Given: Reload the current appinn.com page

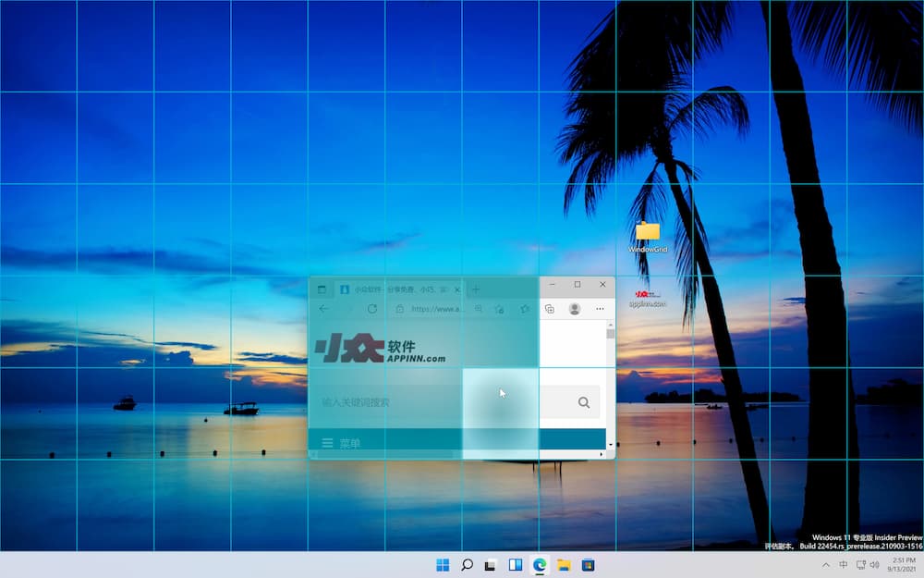Looking at the screenshot, I should [373, 309].
